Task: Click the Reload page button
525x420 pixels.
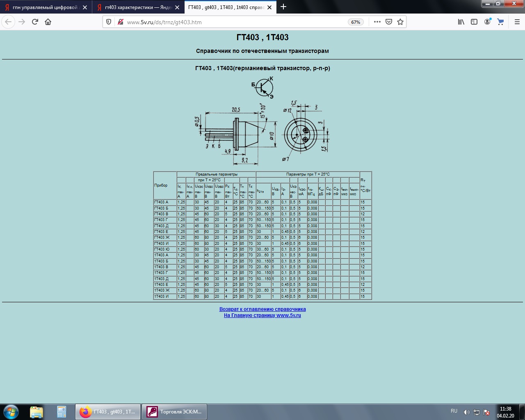Action: tap(35, 22)
